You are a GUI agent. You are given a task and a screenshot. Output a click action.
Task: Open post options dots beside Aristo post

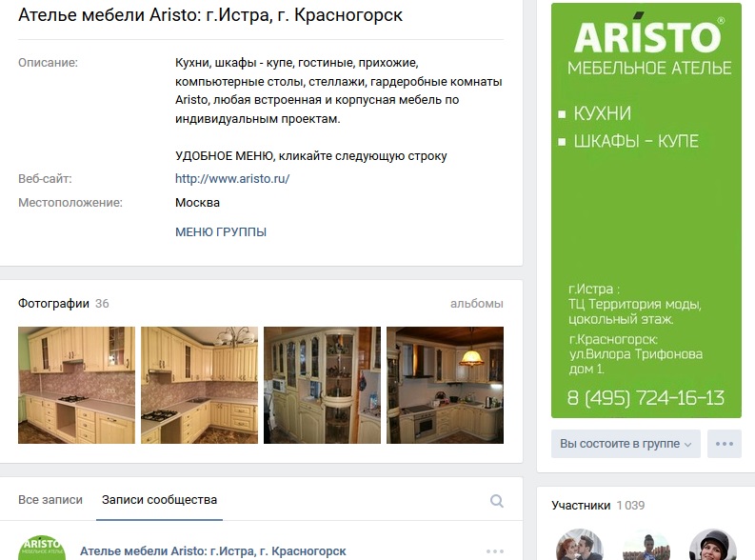(x=495, y=550)
